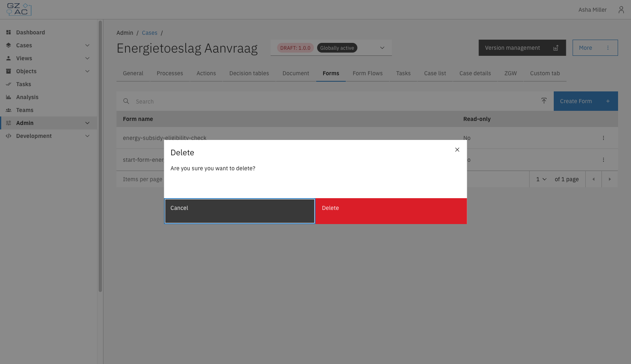Select the Case details tab
Viewport: 631px width, 364px height.
[475, 73]
